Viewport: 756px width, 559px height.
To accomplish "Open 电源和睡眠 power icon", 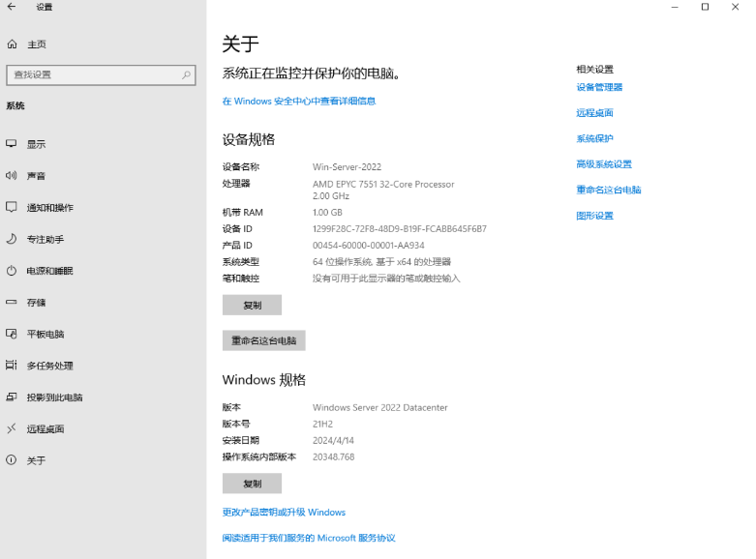I will point(12,271).
